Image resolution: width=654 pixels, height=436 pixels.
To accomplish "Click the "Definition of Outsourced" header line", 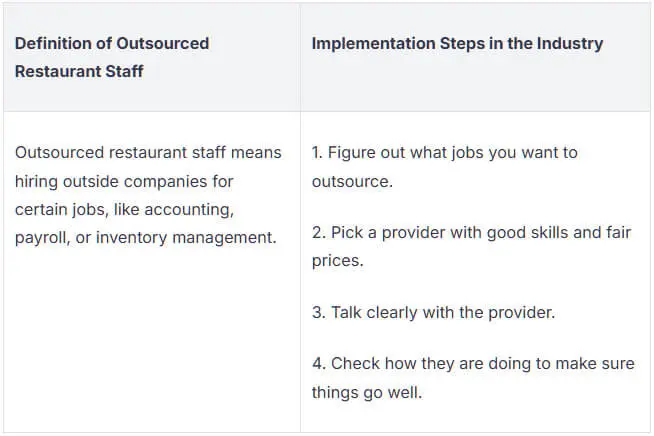I will point(112,43).
